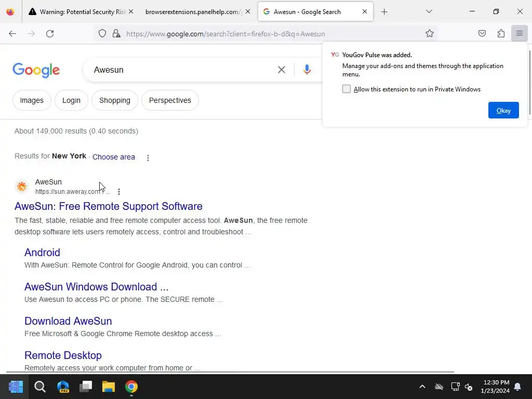
Task: Launch Microsoft Edge from the taskbar
Action: (63, 387)
